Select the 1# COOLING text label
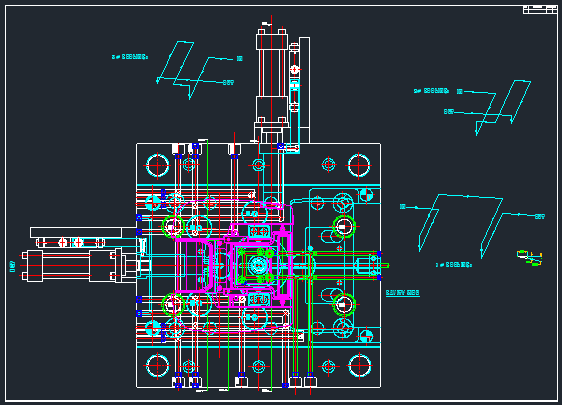 click(x=453, y=265)
